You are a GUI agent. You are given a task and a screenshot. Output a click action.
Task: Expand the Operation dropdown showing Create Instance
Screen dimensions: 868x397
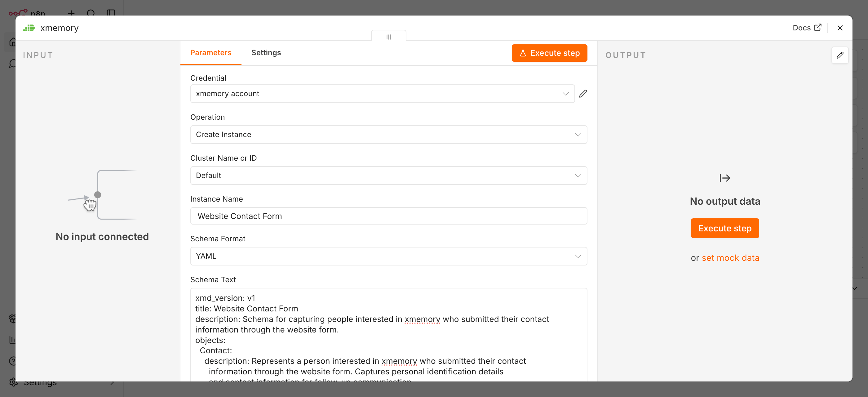[x=388, y=135]
